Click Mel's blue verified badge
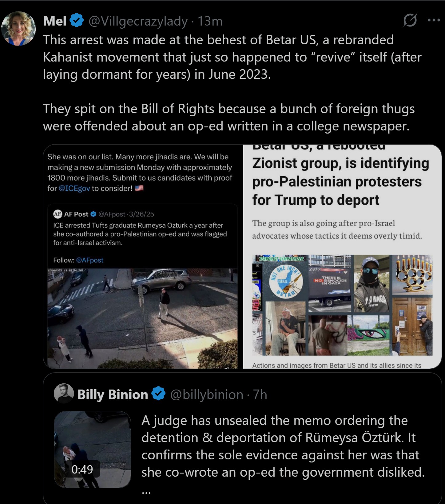Screen dimensions: 445x504 77,21
